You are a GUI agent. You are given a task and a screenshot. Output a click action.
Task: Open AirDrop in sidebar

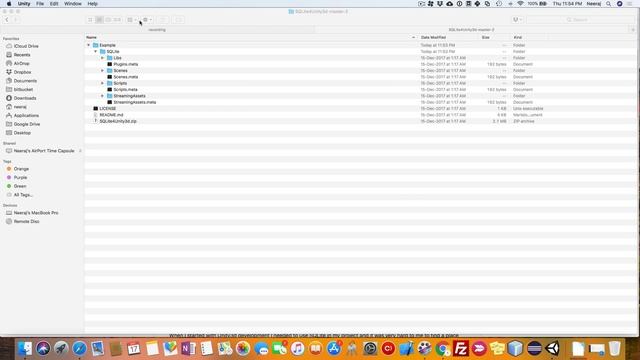coord(22,64)
